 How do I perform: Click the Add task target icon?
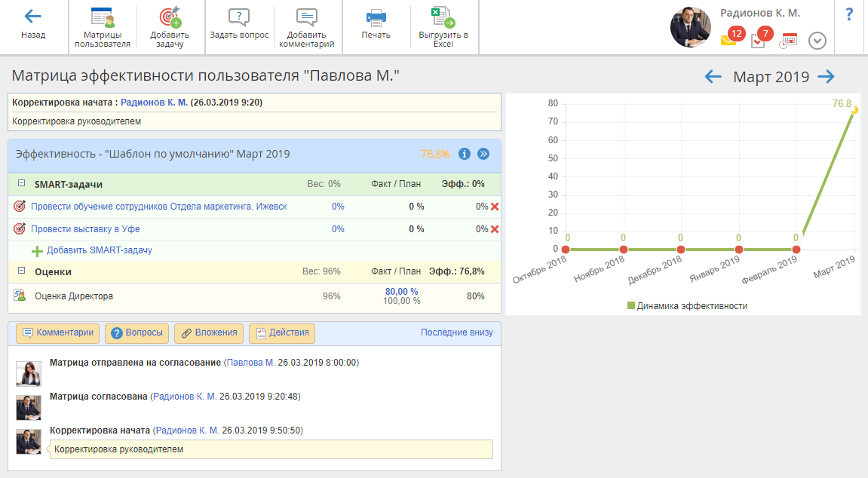tap(170, 18)
